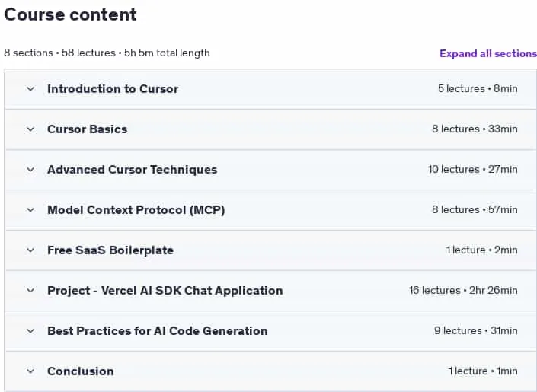Select Advanced Cursor Techniques title
The width and height of the screenshot is (537, 392).
pyautogui.click(x=133, y=170)
